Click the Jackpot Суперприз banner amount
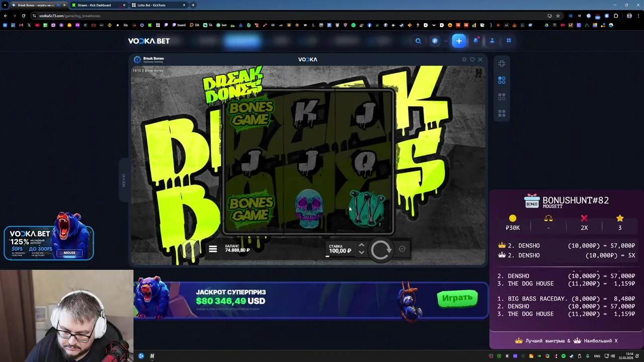Screen dimensions: 644x362 230,301
